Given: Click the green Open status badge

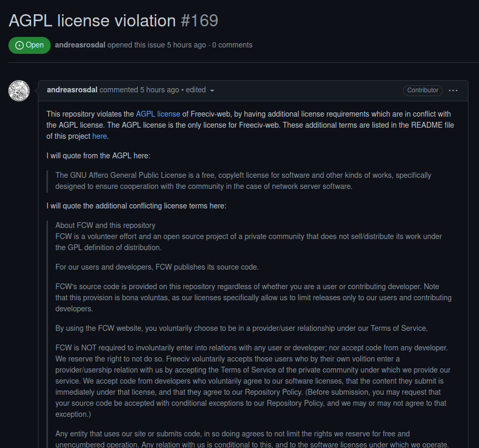Looking at the screenshot, I should [x=30, y=45].
